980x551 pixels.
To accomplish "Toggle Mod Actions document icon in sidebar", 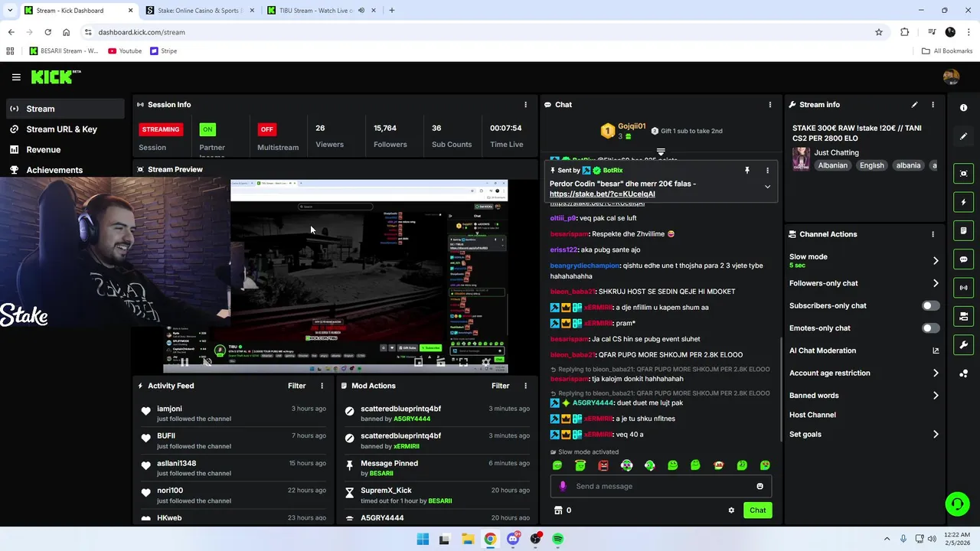I will (x=964, y=230).
